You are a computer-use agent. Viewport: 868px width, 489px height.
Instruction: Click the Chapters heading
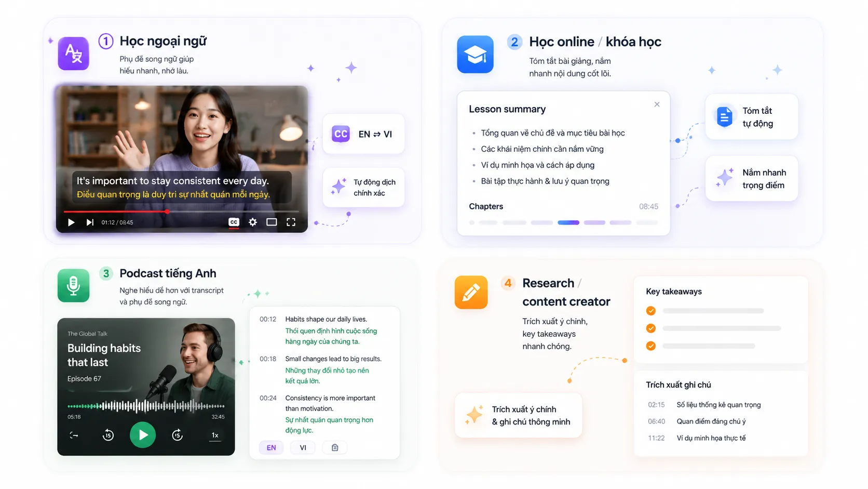point(486,206)
